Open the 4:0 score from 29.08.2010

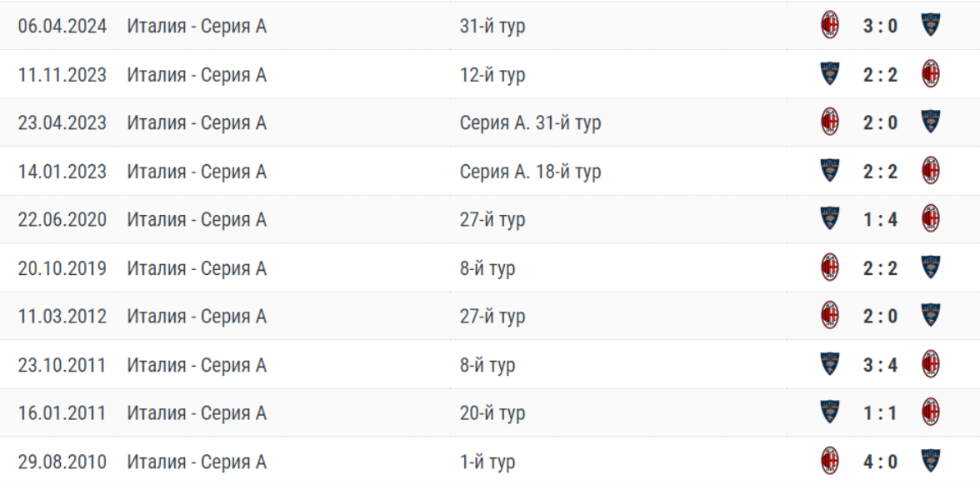point(880,461)
